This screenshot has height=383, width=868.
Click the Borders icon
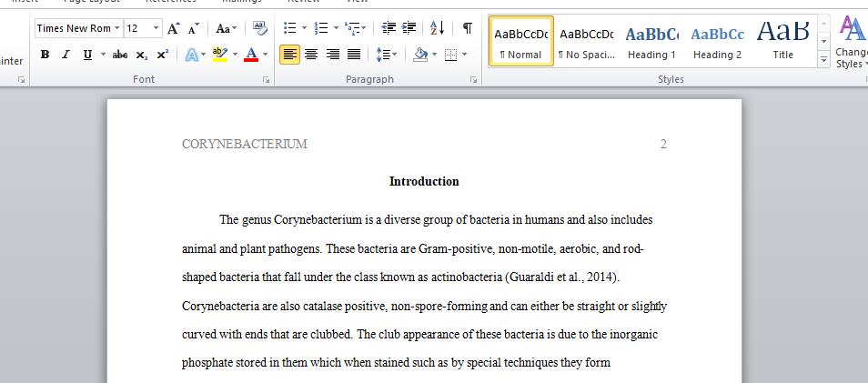(x=450, y=55)
